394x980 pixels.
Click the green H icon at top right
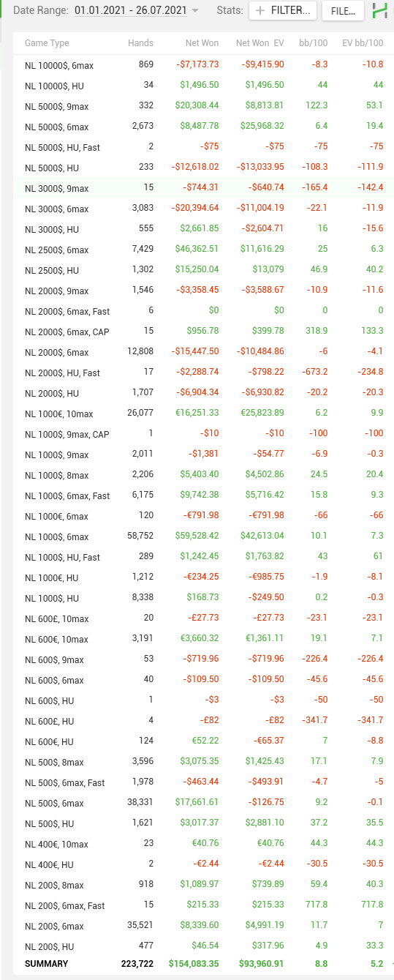[380, 11]
